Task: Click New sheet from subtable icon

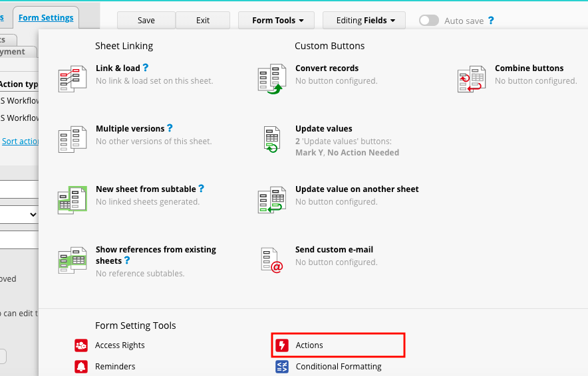Action: [73, 200]
